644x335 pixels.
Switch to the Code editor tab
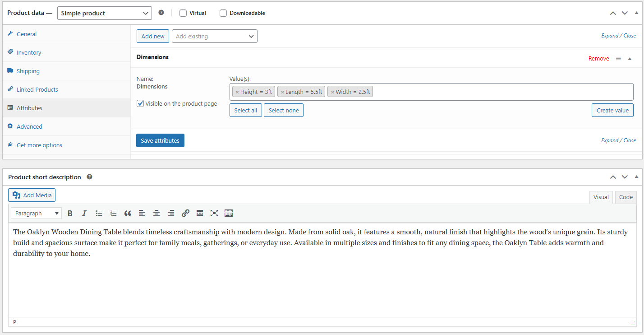626,197
